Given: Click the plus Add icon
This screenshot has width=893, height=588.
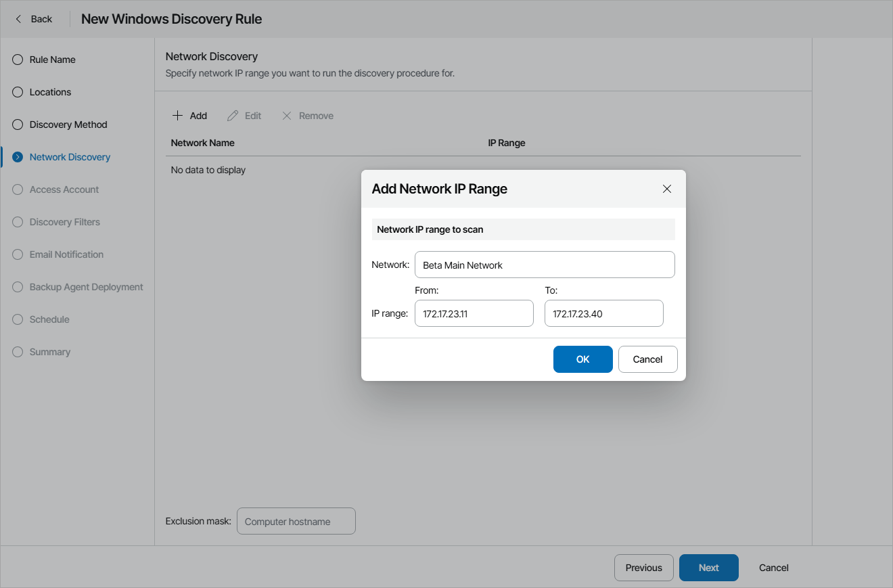Looking at the screenshot, I should click(177, 116).
